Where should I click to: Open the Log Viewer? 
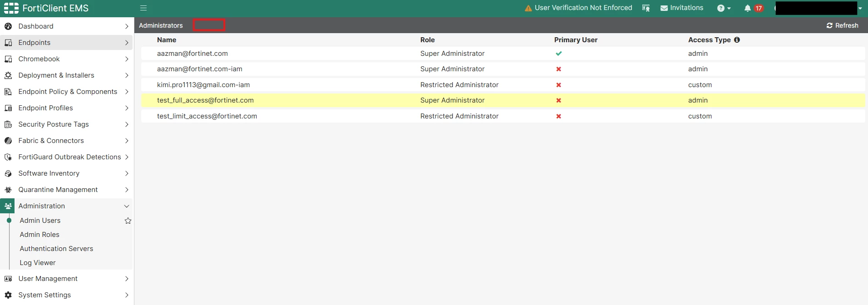[x=38, y=263]
